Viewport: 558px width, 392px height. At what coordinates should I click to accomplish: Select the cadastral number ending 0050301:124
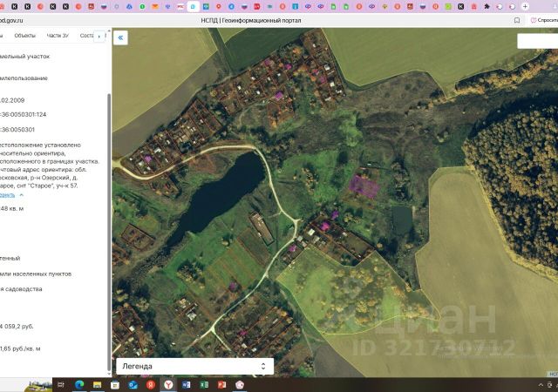point(24,114)
